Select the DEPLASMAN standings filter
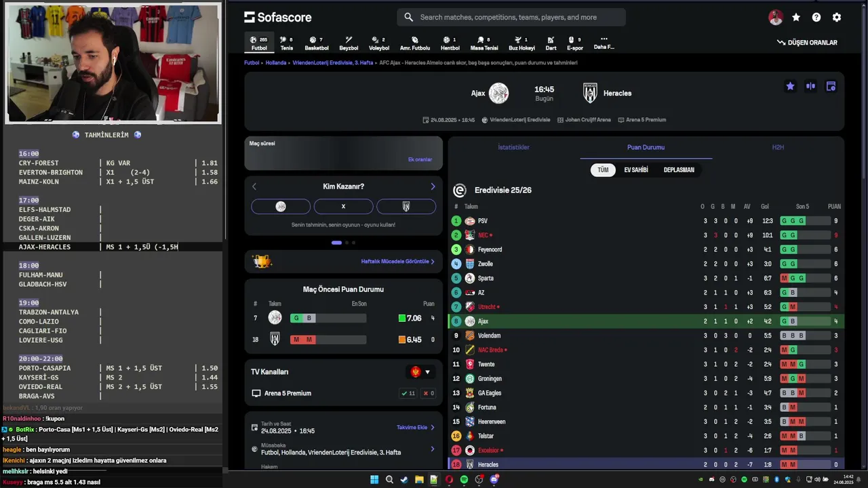This screenshot has width=868, height=488. click(x=679, y=170)
